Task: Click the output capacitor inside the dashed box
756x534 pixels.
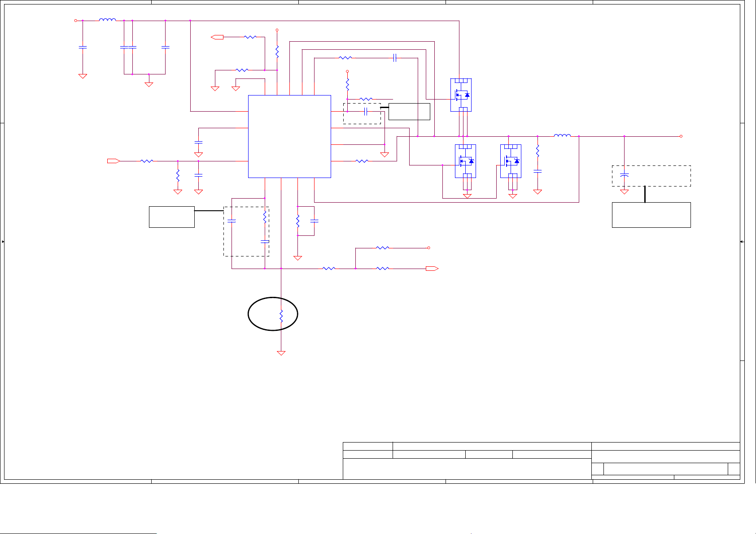Action: [624, 175]
